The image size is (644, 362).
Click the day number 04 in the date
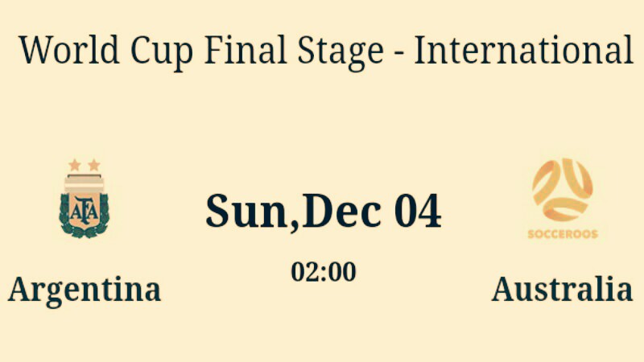(x=417, y=212)
